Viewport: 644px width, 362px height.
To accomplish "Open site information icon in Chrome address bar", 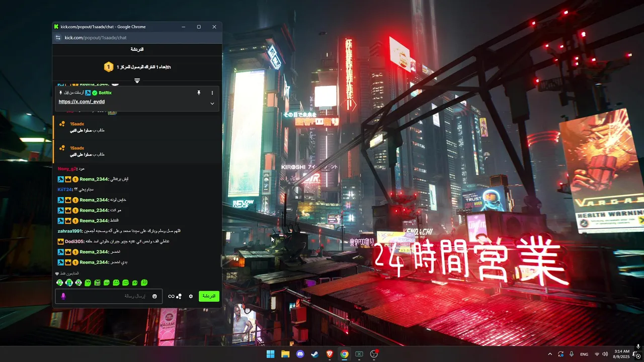I will (x=58, y=38).
